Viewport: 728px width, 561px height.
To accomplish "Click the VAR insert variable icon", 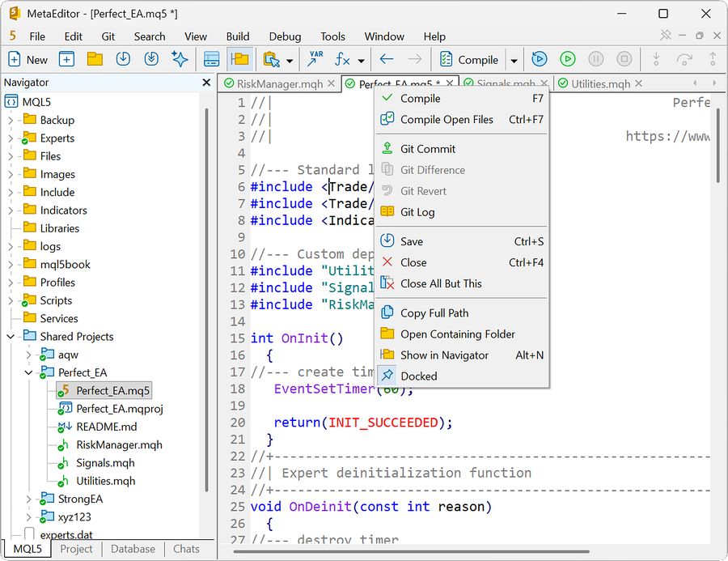I will coord(315,59).
